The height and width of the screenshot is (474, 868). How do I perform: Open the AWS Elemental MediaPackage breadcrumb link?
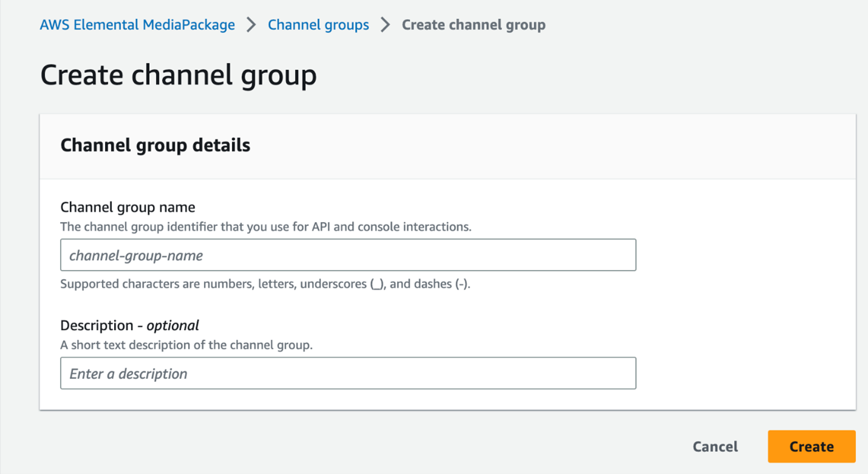[x=137, y=25]
